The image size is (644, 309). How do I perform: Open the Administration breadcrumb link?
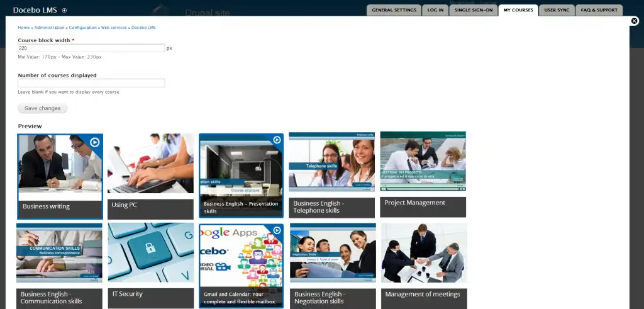pyautogui.click(x=49, y=28)
